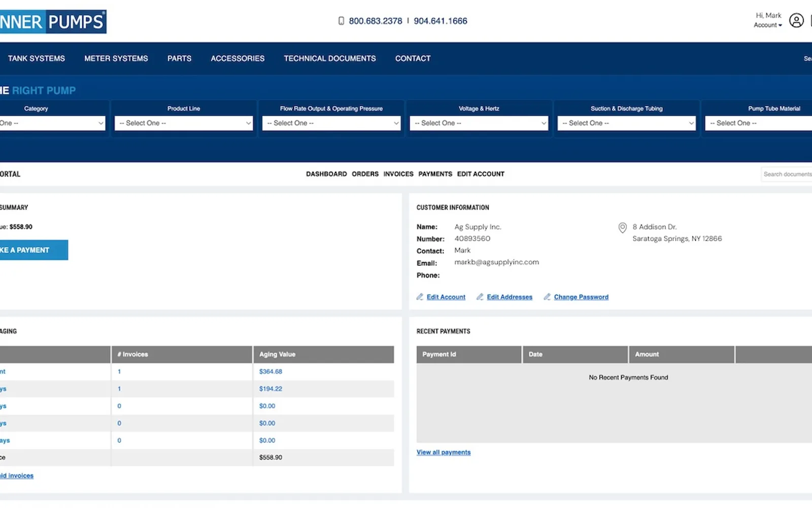Follow the Change Password link
The width and height of the screenshot is (812, 508).
click(x=581, y=297)
